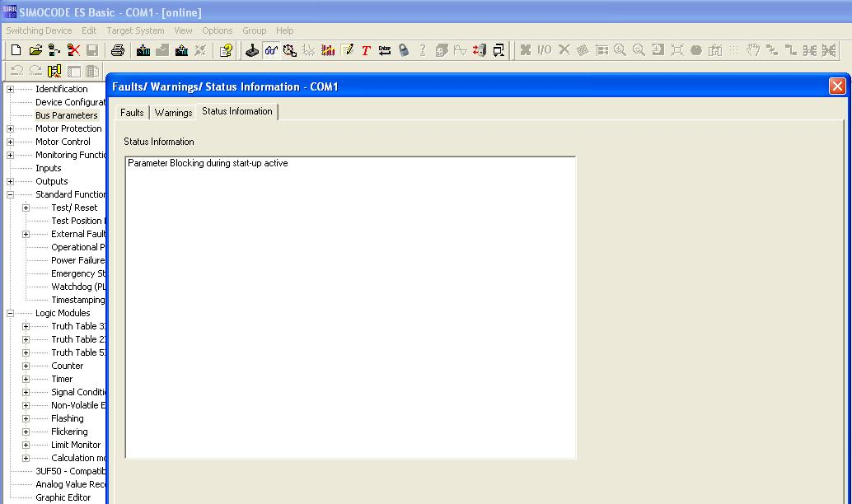Open the Switching Device menu

tap(39, 31)
